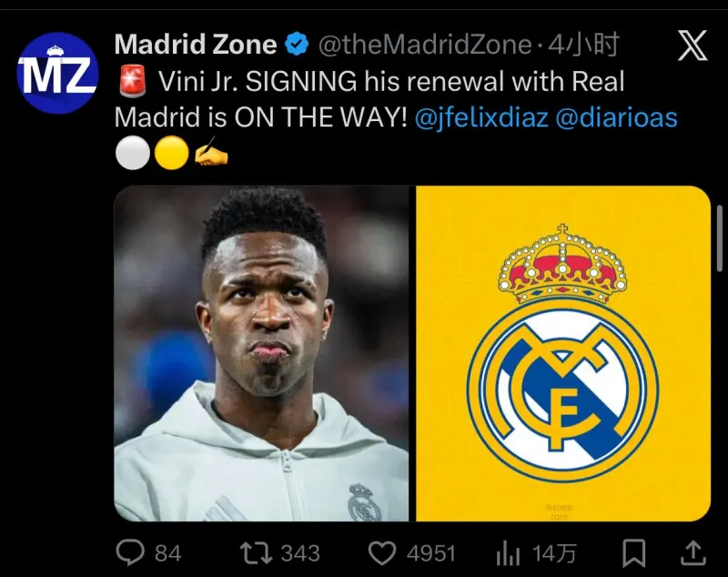
Task: Share the tweet via upload arrow
Action: point(693,552)
